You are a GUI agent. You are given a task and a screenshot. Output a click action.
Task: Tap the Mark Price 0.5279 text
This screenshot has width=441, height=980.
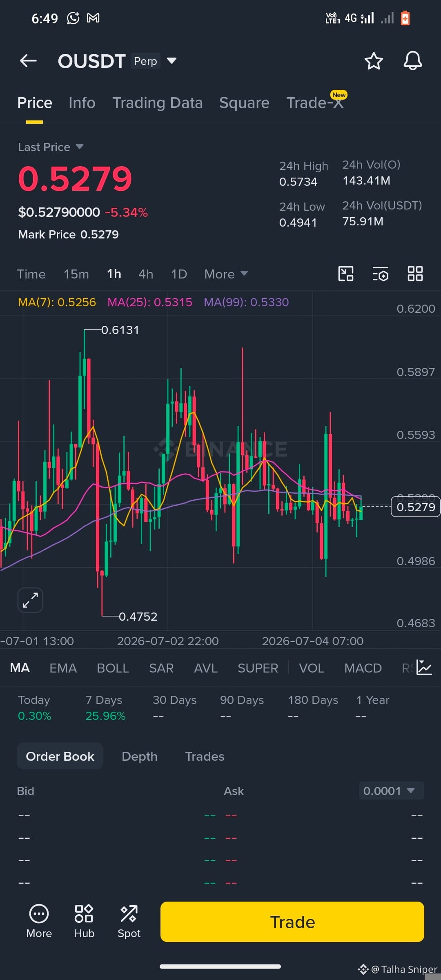tap(68, 234)
